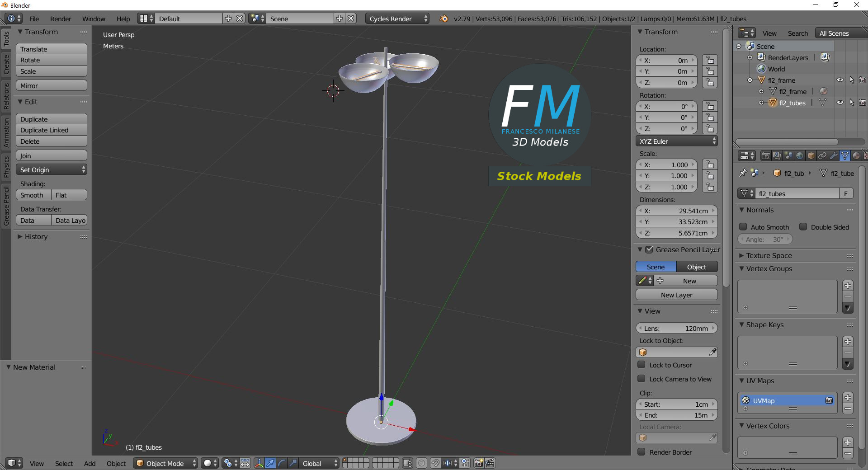Add a new vertex color layer plus icon
868x470 pixels.
pos(848,442)
